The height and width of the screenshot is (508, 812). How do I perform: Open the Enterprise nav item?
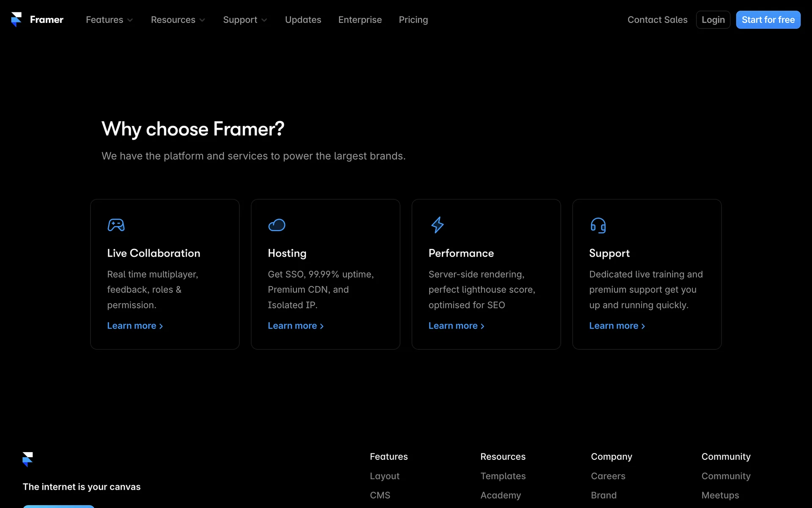tap(360, 20)
